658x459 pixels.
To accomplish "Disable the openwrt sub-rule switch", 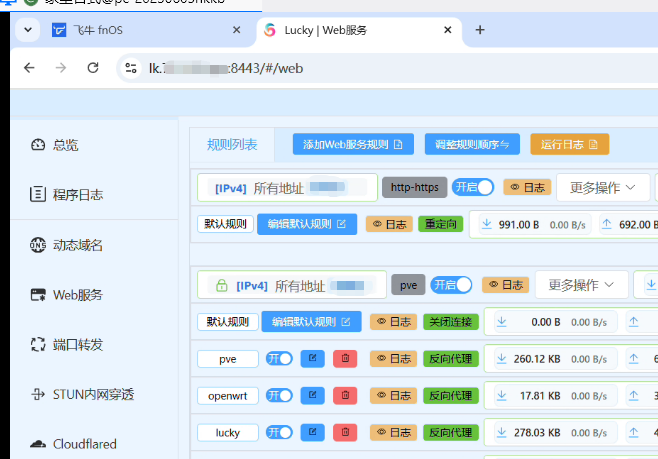I will pos(280,395).
